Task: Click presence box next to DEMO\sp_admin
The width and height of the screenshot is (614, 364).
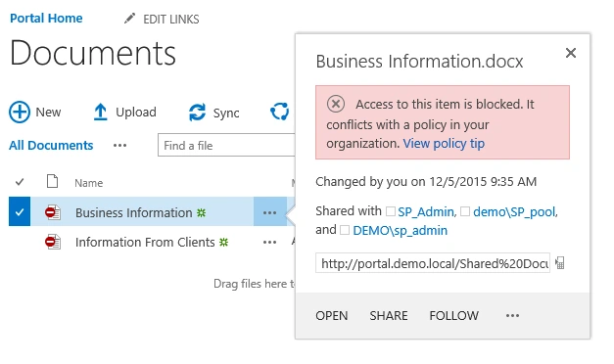Action: pos(344,230)
